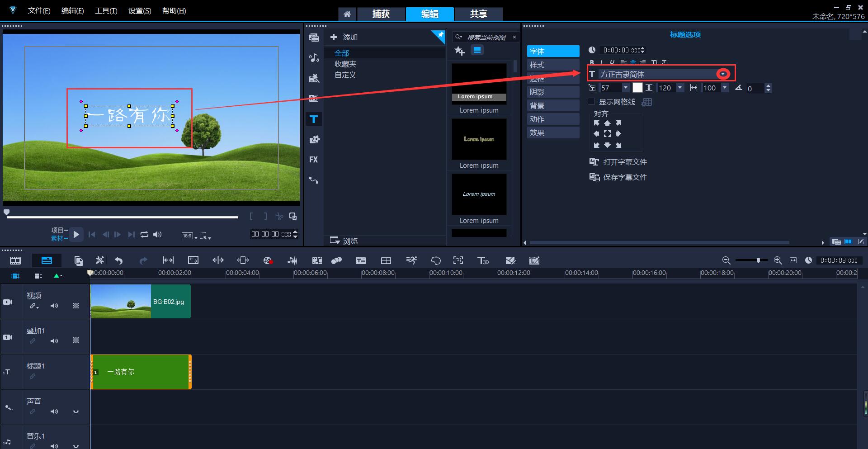Enable the 显示网格线 checkbox
Viewport: 868px width, 449px height.
point(591,102)
